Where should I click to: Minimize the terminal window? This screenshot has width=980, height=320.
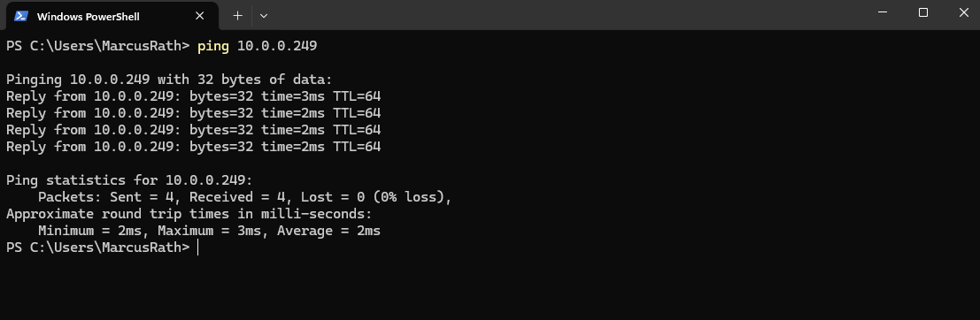coord(882,12)
